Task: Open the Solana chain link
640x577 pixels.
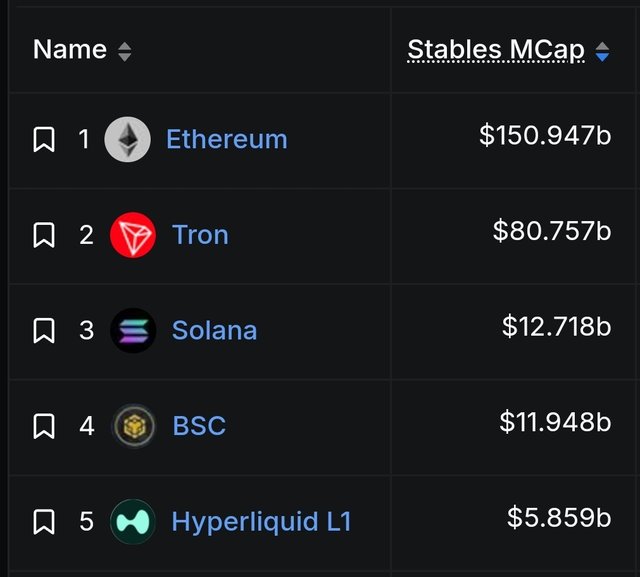Action: pos(215,330)
